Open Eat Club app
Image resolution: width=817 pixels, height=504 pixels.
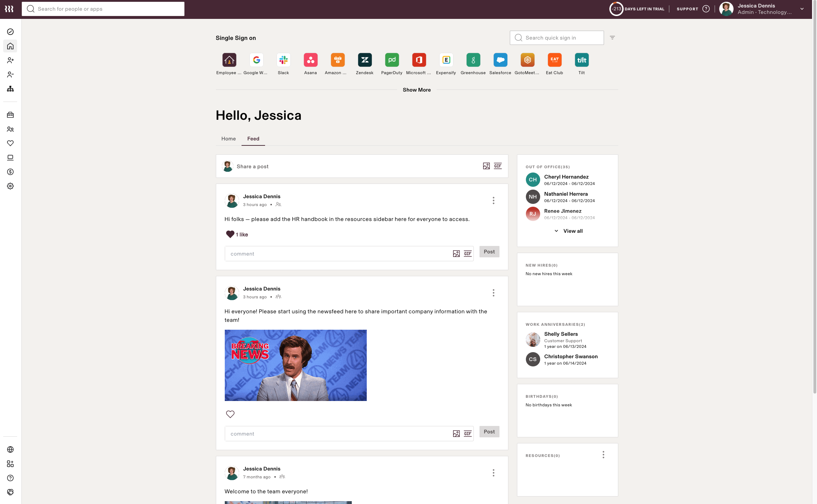coord(554,60)
